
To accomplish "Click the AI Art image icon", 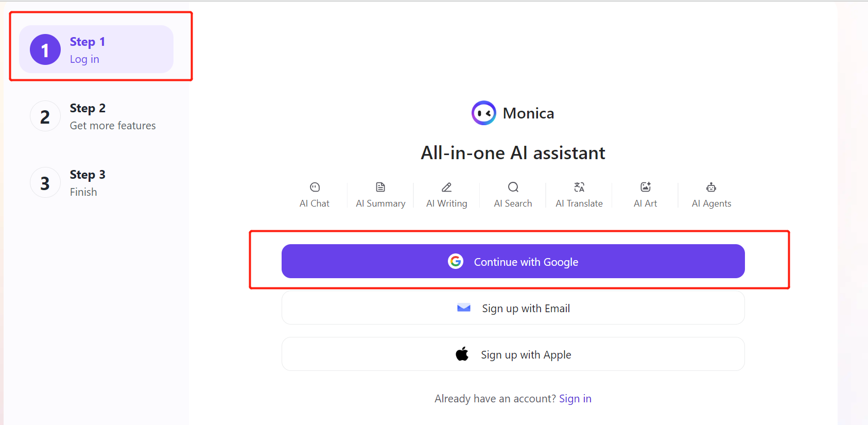I will pyautogui.click(x=646, y=187).
